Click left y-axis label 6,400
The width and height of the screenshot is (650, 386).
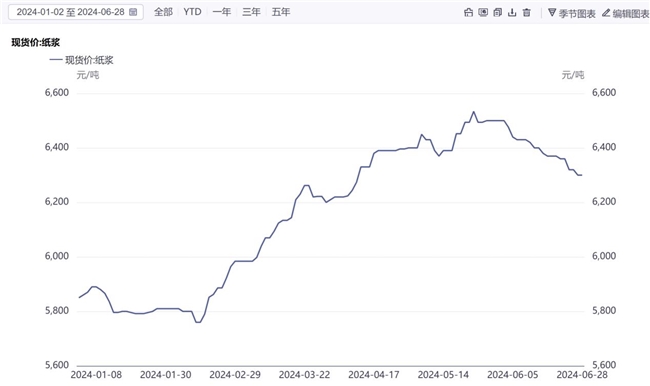point(57,147)
